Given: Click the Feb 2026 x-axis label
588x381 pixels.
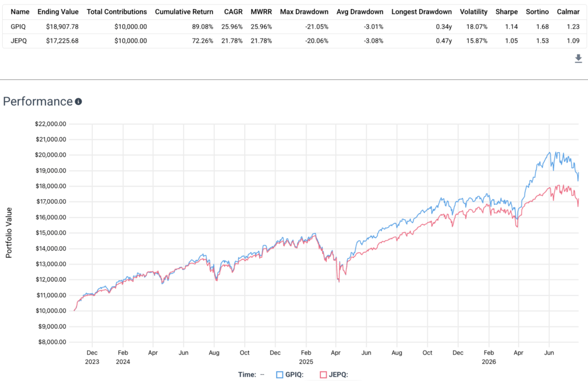Looking at the screenshot, I should pos(489,357).
